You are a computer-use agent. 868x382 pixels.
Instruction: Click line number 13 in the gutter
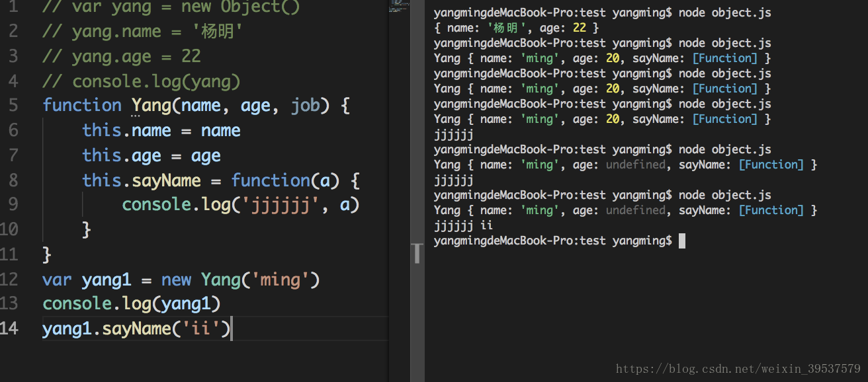(x=9, y=303)
